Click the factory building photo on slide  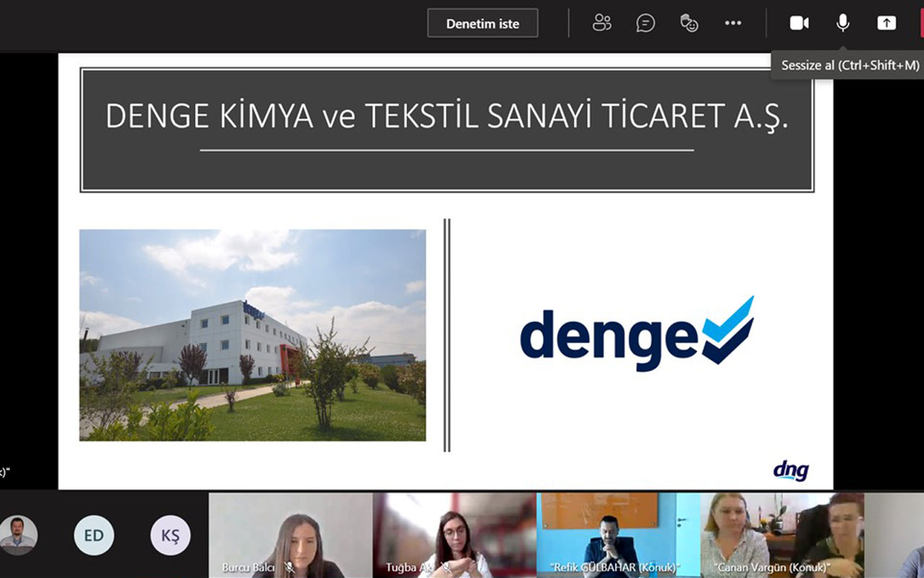252,335
